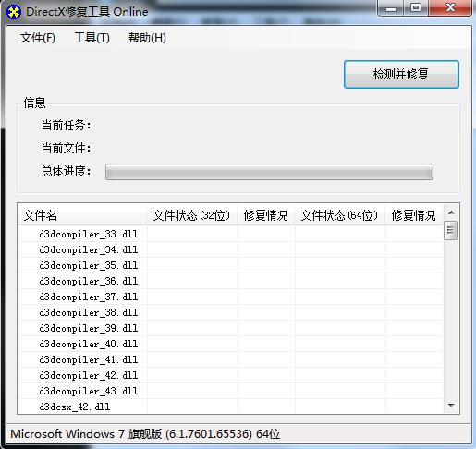Minimize the DirectX repair tool window

391,7
